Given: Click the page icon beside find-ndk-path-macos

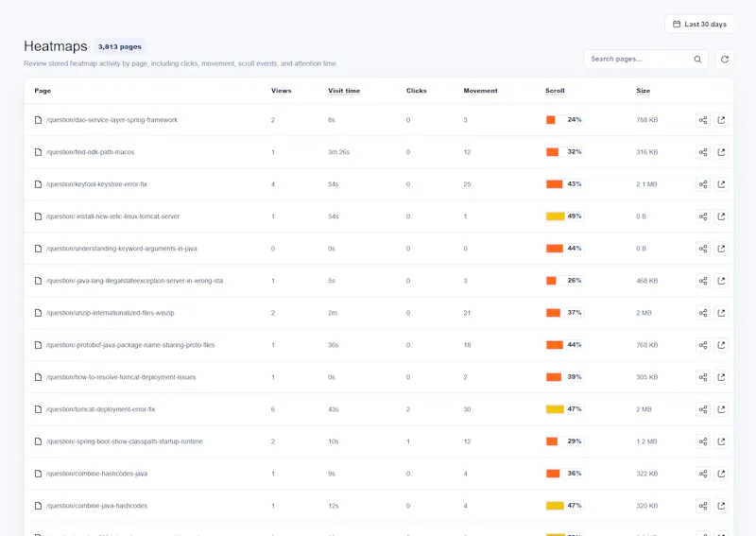Looking at the screenshot, I should point(38,152).
